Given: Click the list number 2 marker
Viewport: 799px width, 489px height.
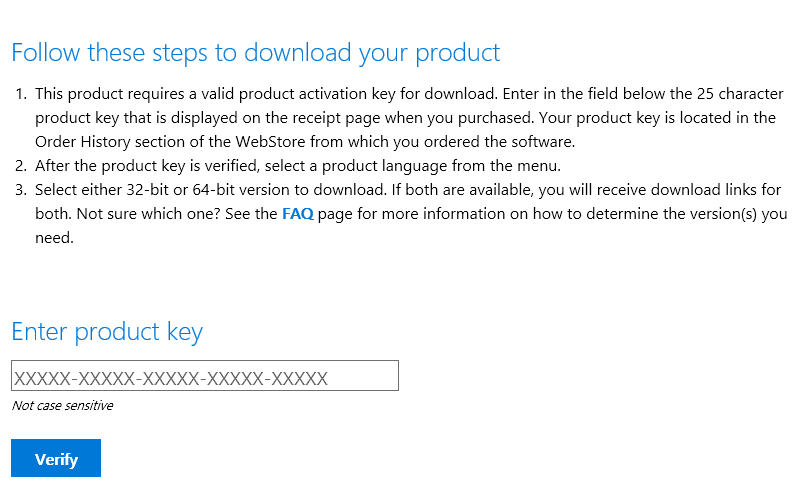Looking at the screenshot, I should tap(21, 165).
